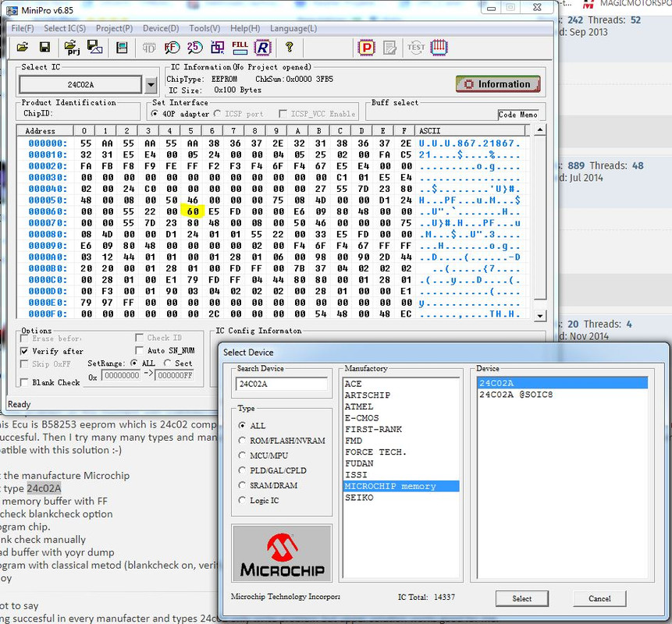Toggle the Check ID checkbox
672x624 pixels.
139,338
